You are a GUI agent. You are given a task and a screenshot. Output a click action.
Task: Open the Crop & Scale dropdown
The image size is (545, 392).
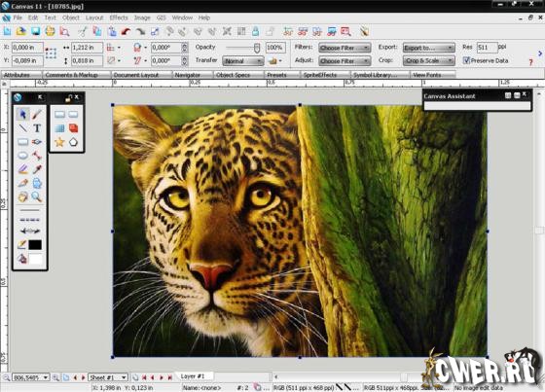tap(429, 61)
